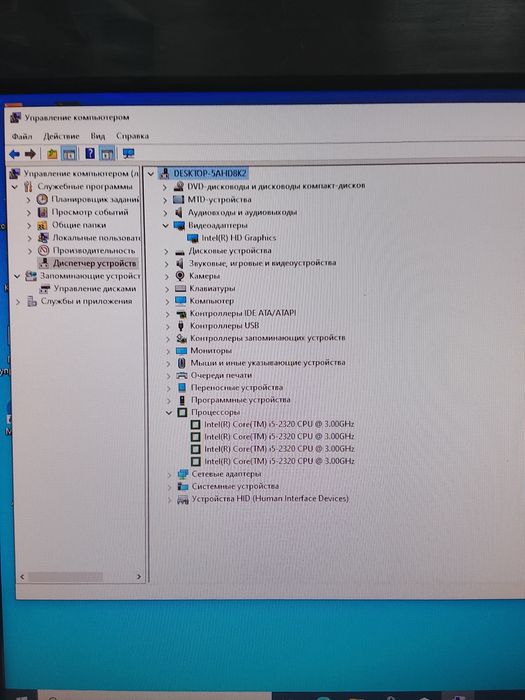This screenshot has width=525, height=700.
Task: Open the Вид menu
Action: 98,136
